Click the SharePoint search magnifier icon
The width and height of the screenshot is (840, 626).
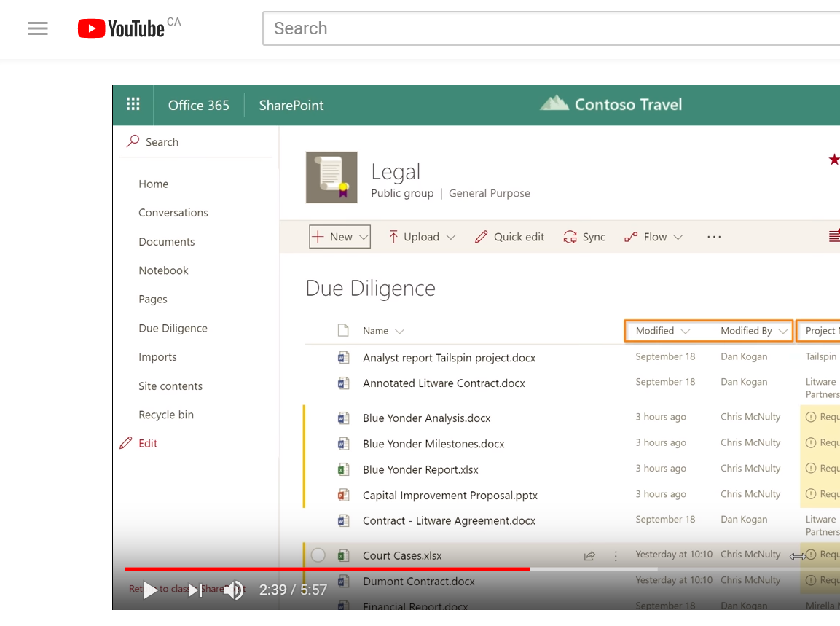pyautogui.click(x=133, y=141)
